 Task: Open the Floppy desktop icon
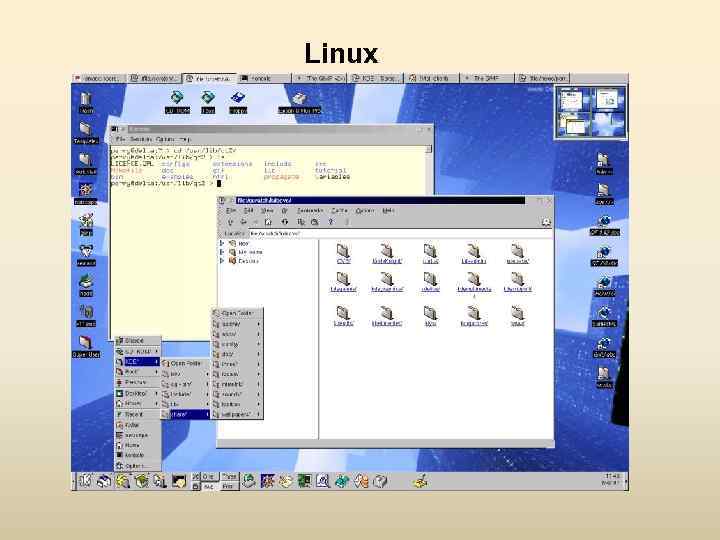tap(238, 102)
